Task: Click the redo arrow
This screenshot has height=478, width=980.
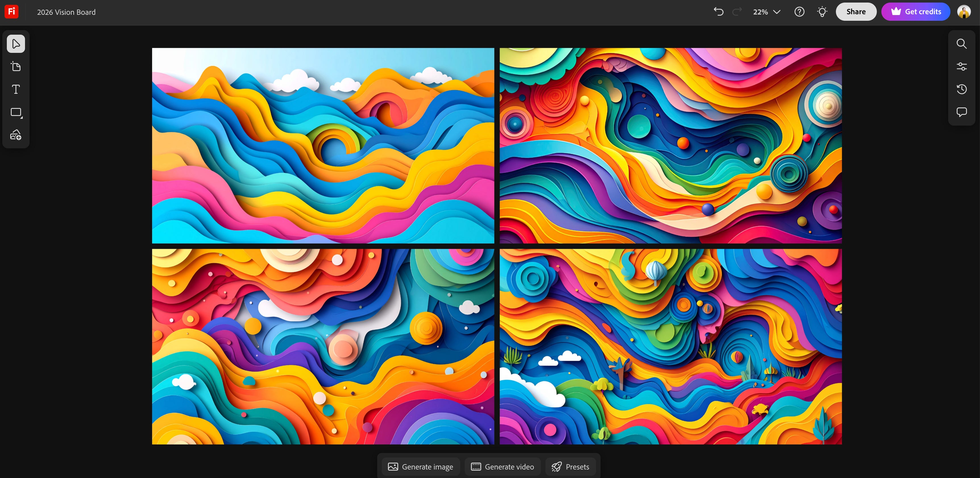Action: click(x=737, y=11)
